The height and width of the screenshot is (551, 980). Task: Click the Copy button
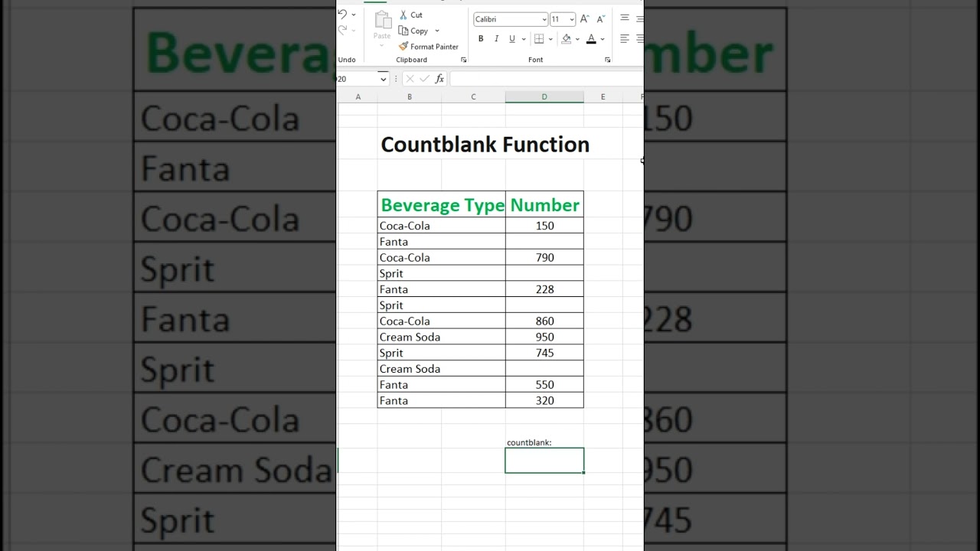click(414, 31)
